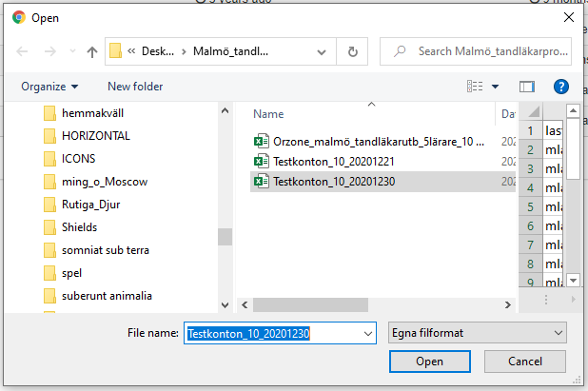This screenshot has height=391, width=588.
Task: Open the Help question mark button
Action: click(x=561, y=87)
